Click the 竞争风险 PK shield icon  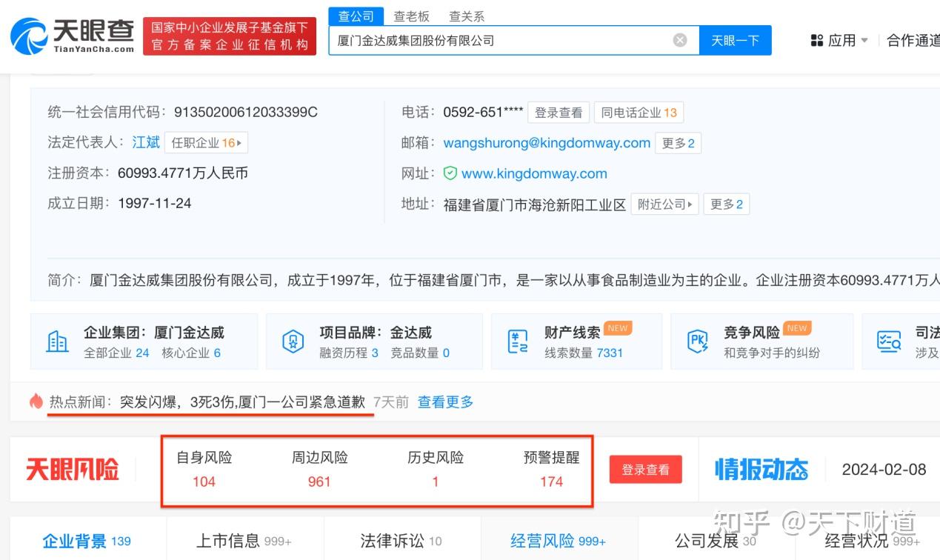pos(698,341)
